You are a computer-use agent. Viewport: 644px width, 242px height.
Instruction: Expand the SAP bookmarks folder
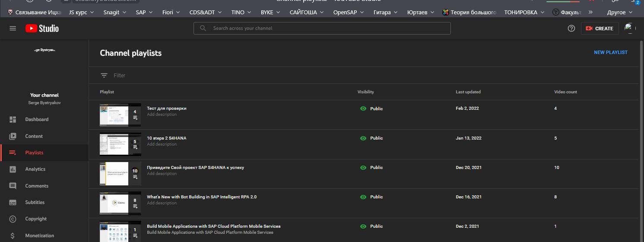coord(144,12)
